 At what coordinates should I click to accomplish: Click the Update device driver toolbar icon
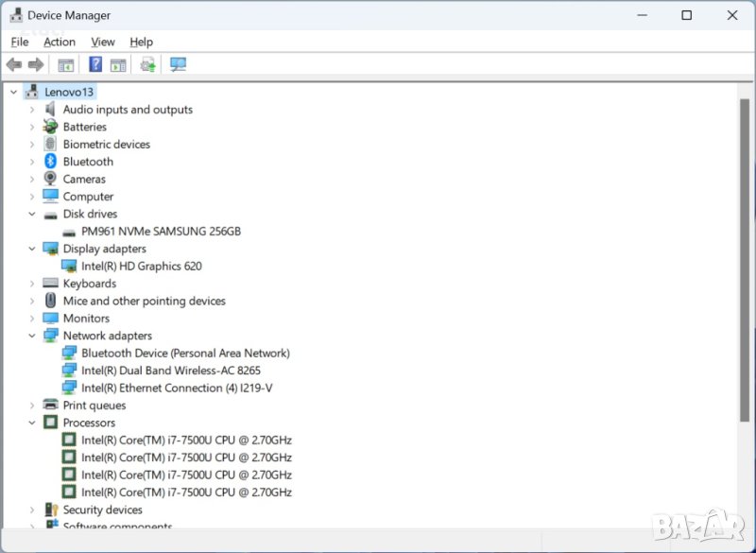(x=147, y=64)
